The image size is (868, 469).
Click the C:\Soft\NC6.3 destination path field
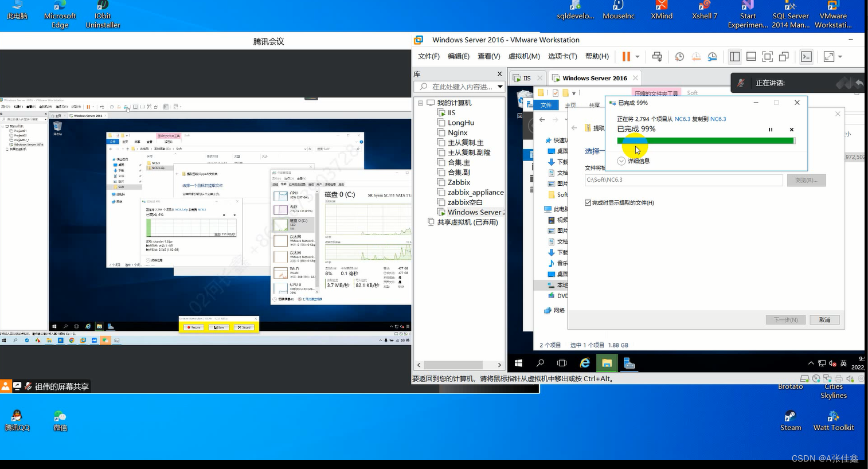683,180
